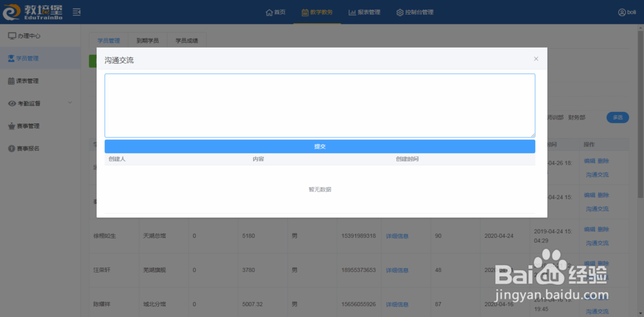Viewport: 644px width, 317px height.
Task: Click 编辑 in the 2019-04-26 row
Action: [x=589, y=161]
